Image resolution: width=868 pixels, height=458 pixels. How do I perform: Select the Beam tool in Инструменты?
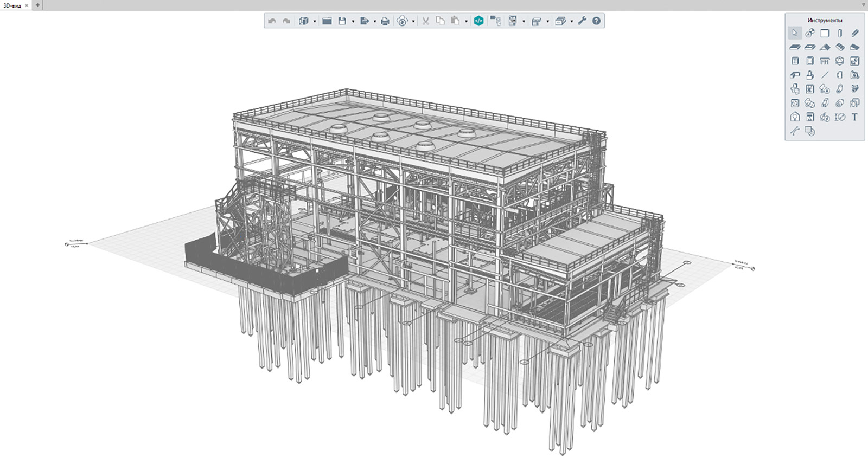tap(855, 33)
